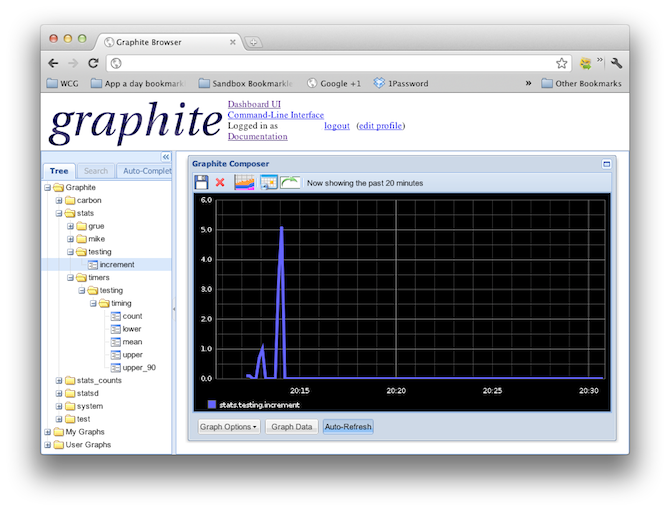The image size is (670, 511).
Task: Collapse the stats folder
Action: (59, 213)
